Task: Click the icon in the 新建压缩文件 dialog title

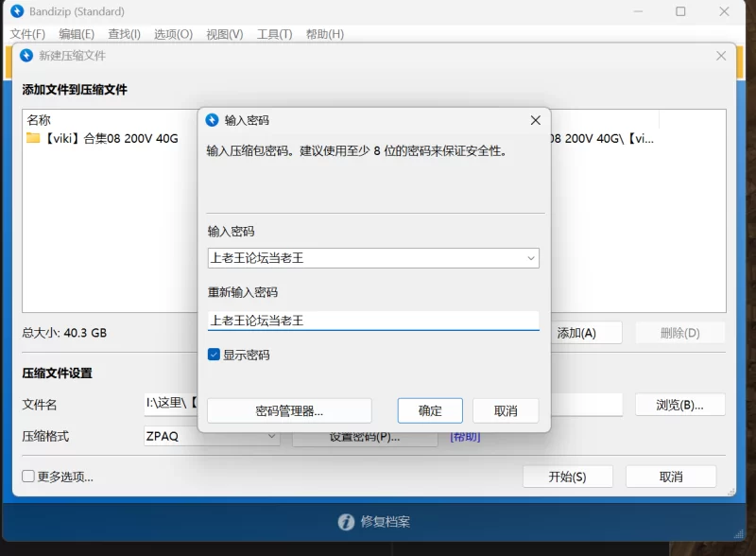Action: click(26, 56)
